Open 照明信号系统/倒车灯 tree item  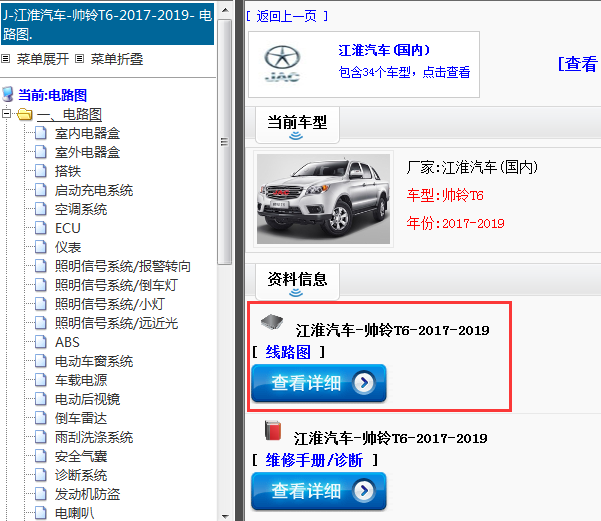click(x=116, y=285)
